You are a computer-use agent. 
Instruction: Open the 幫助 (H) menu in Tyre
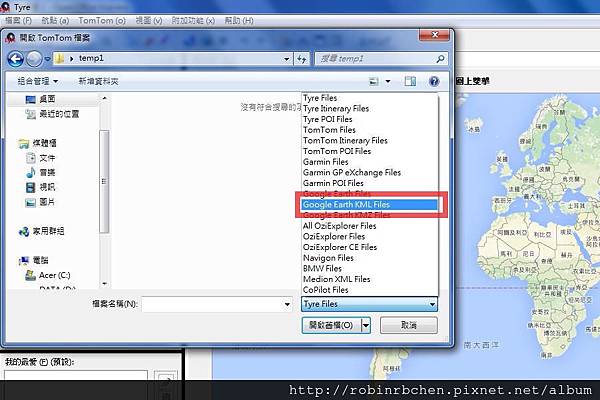tap(239, 21)
